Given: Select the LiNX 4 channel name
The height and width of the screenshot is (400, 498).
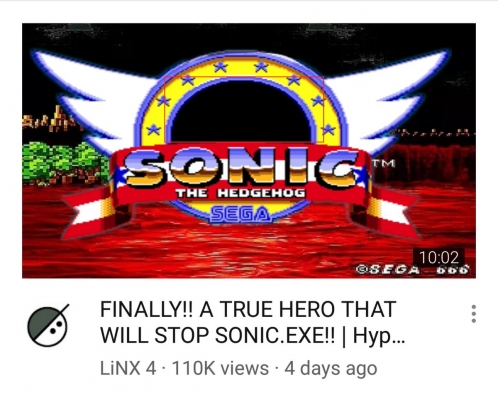Looking at the screenshot, I should (x=128, y=368).
